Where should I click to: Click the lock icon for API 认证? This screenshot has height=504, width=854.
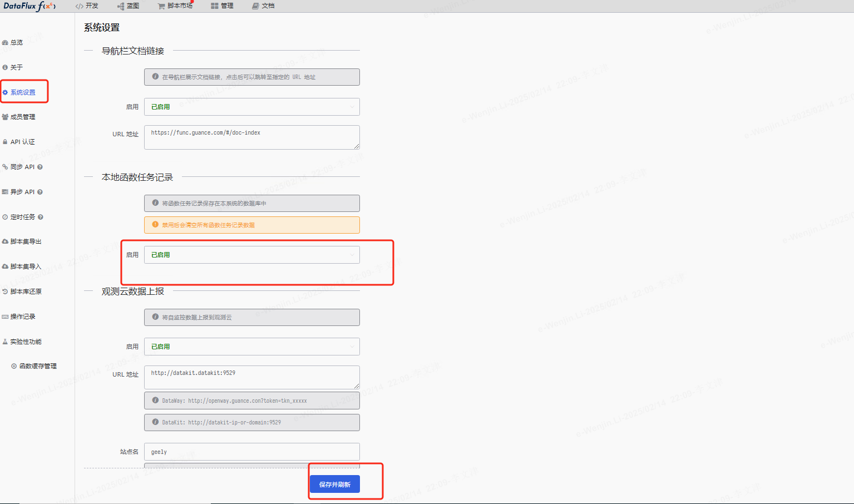[5, 142]
